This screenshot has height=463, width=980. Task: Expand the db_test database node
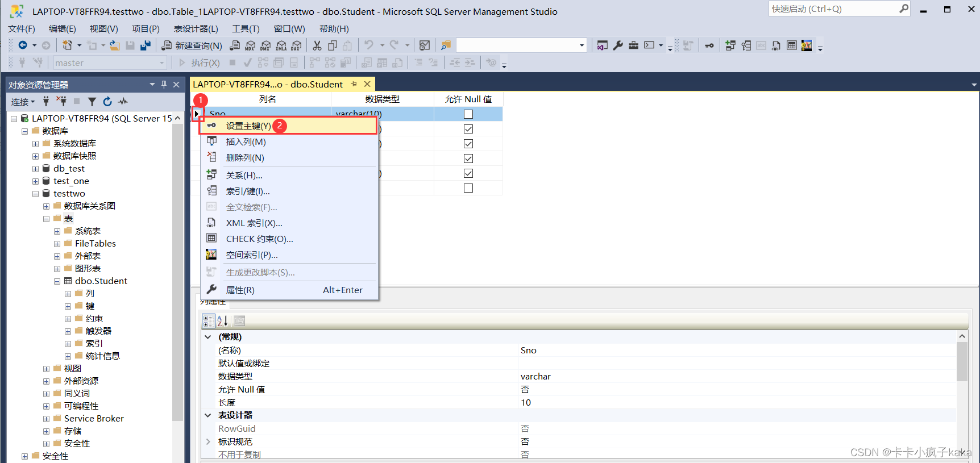[x=35, y=169]
